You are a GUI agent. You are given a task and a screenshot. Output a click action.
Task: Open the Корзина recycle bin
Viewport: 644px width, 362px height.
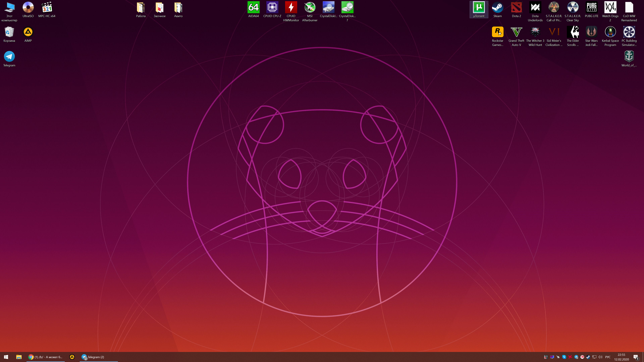pos(9,34)
